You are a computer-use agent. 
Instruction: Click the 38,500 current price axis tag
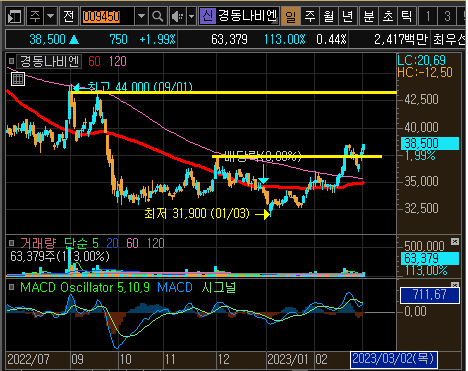click(x=430, y=143)
